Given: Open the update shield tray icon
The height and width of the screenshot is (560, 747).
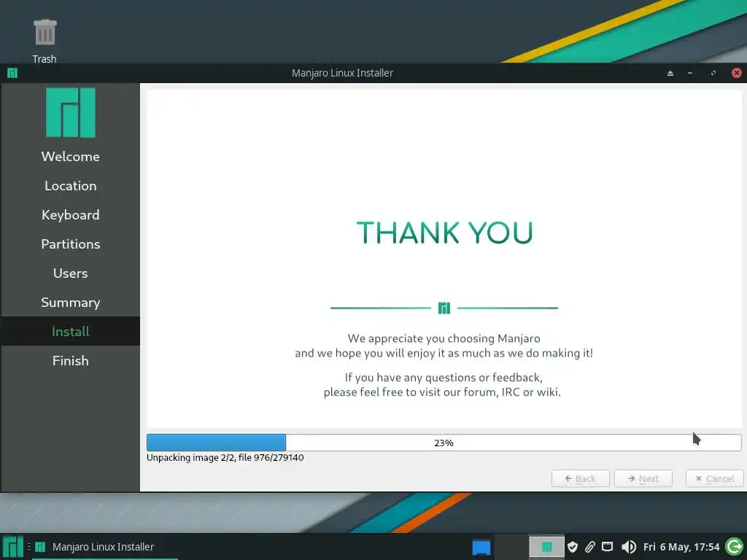Looking at the screenshot, I should point(573,547).
